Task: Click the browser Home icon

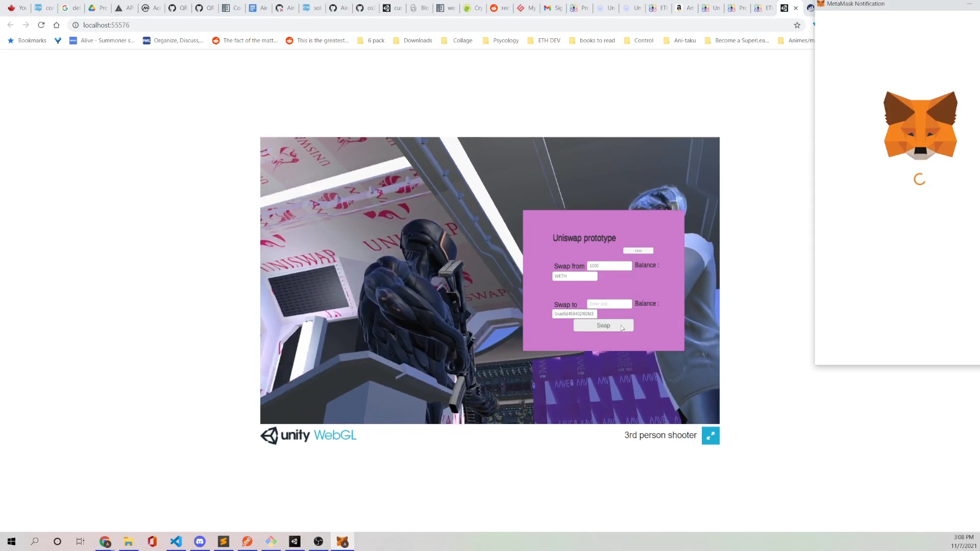Action: 57,25
